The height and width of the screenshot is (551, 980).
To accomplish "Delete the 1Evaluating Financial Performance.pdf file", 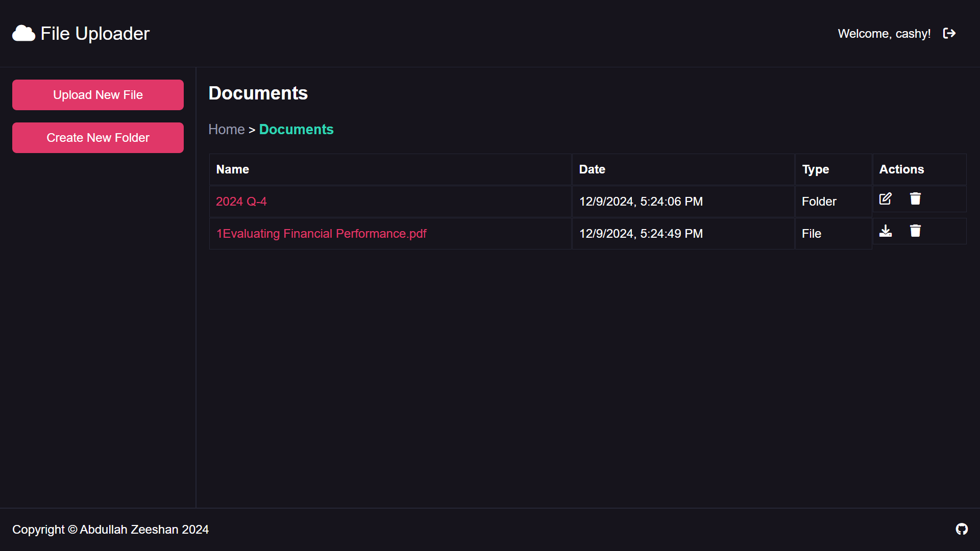I will coord(915,231).
